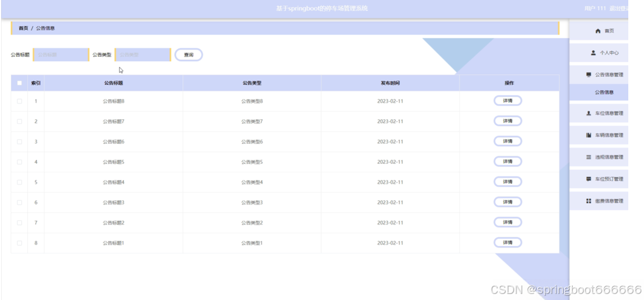Click the 退出登录 logout link
Viewport: 644px width, 300px height.
click(619, 8)
